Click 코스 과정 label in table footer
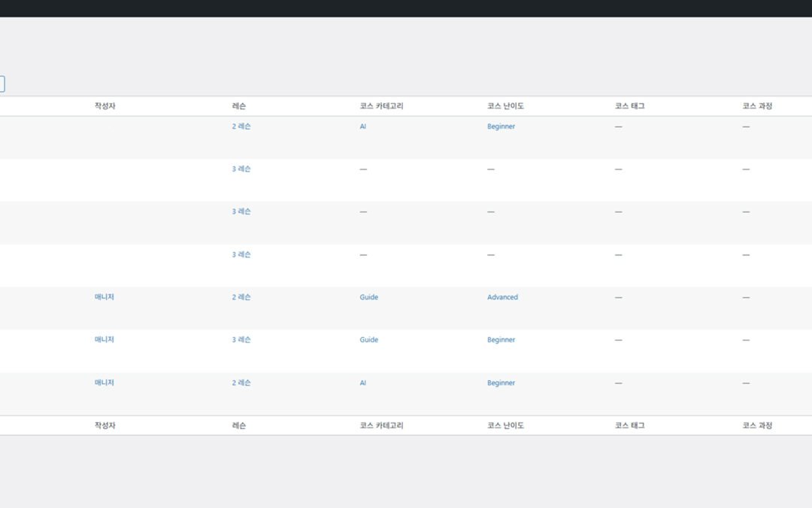This screenshot has height=508, width=812. click(x=757, y=425)
